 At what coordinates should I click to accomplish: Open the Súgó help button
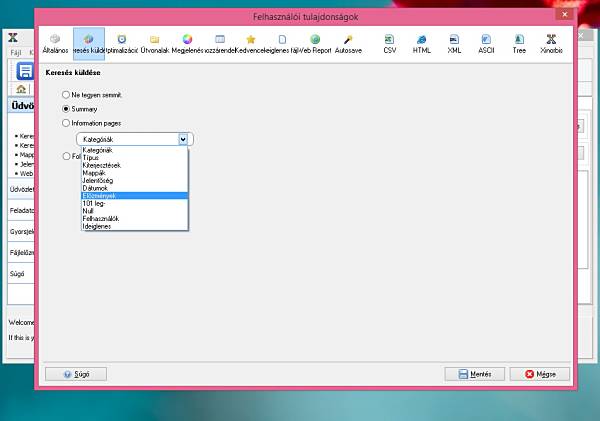coord(76,374)
